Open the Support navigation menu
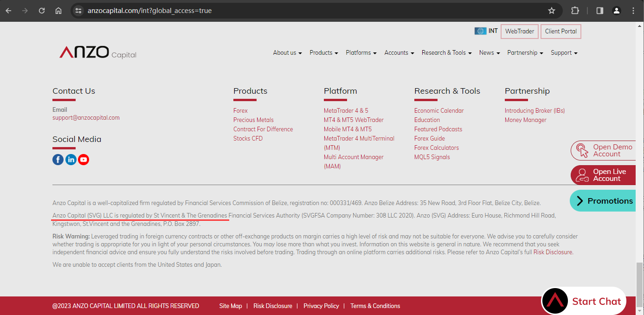The image size is (644, 315). coord(564,53)
